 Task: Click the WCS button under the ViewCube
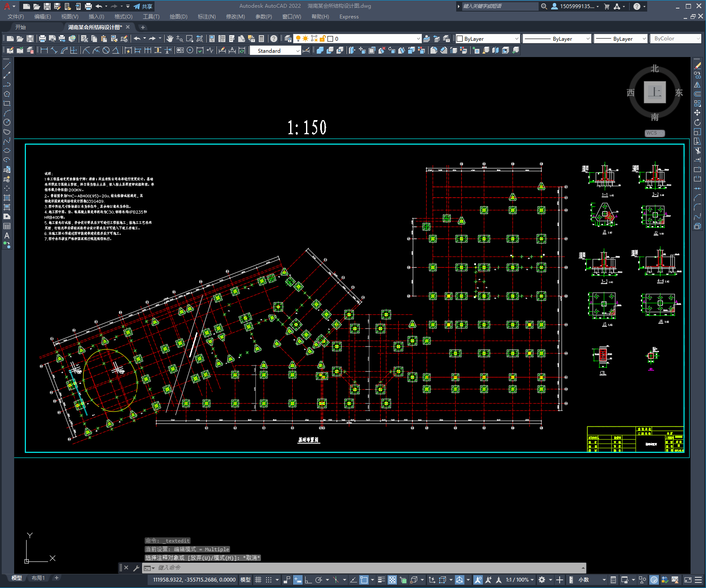[655, 133]
